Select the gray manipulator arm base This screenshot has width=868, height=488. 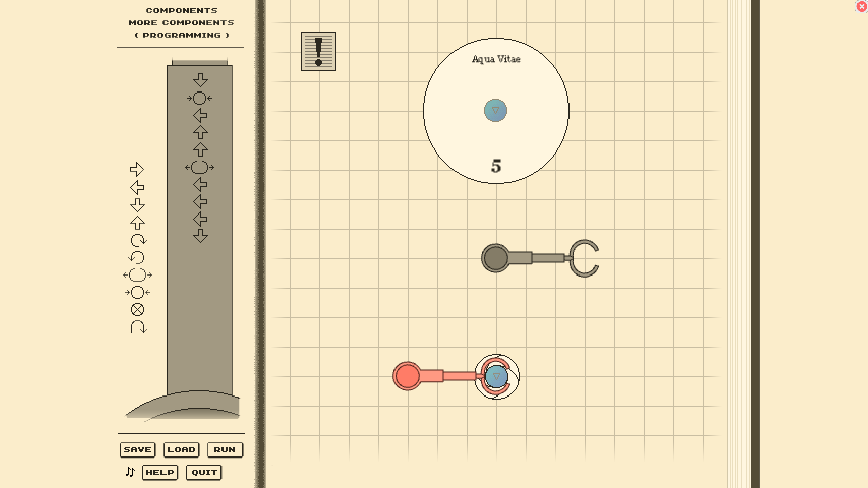pyautogui.click(x=495, y=258)
